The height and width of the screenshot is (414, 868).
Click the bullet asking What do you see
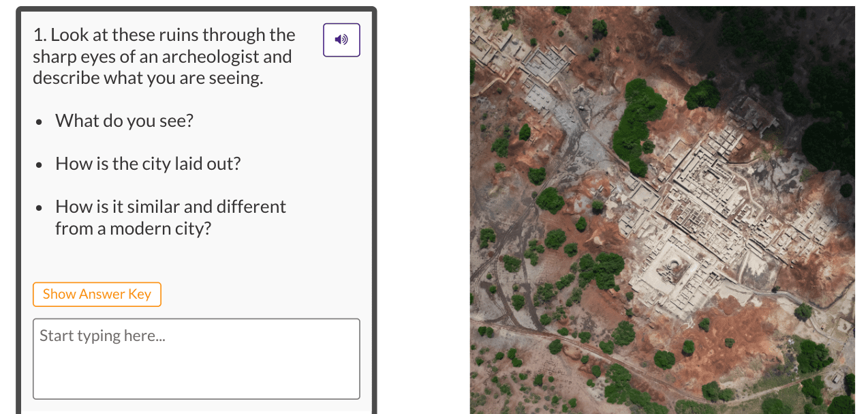coord(124,121)
